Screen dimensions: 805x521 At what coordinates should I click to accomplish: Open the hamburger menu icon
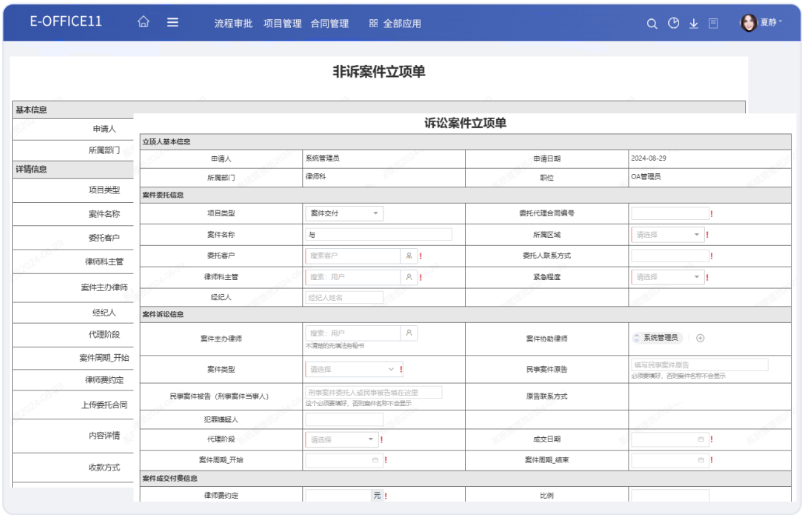pos(173,23)
